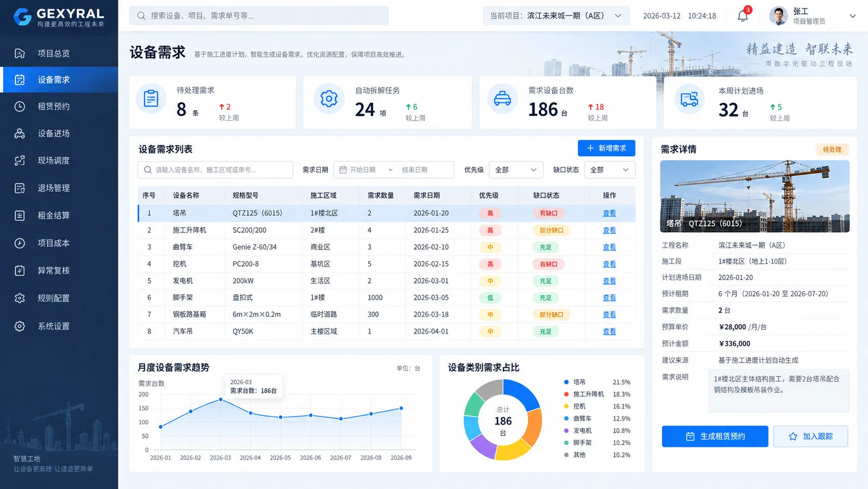Click the 2026-03 data point on trend chart
Screen dimensions: 868x489
[221, 400]
